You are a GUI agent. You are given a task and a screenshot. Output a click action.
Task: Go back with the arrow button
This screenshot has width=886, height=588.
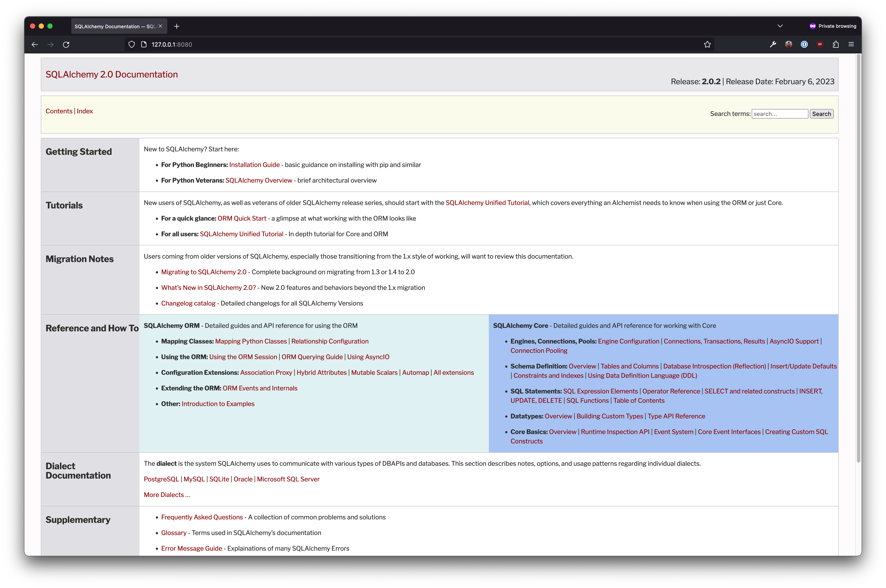(x=35, y=45)
